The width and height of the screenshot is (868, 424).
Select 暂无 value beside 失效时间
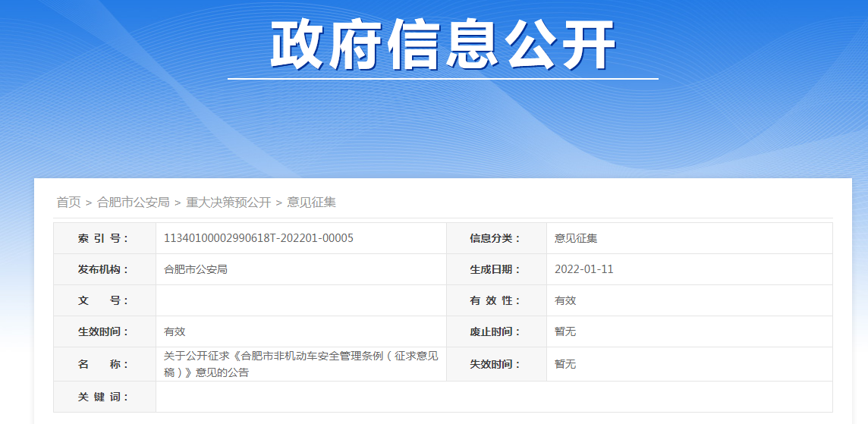566,364
